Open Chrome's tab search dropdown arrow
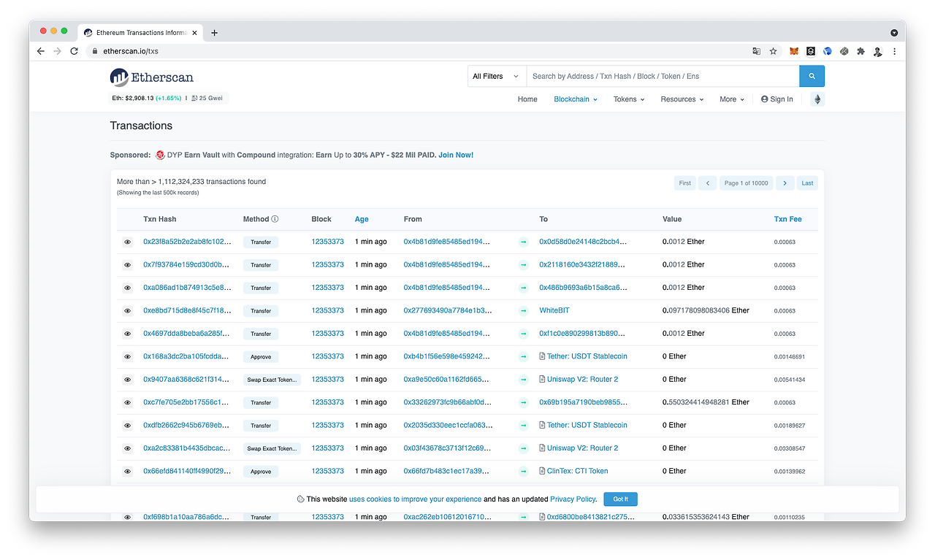This screenshot has width=935, height=560. (x=894, y=33)
